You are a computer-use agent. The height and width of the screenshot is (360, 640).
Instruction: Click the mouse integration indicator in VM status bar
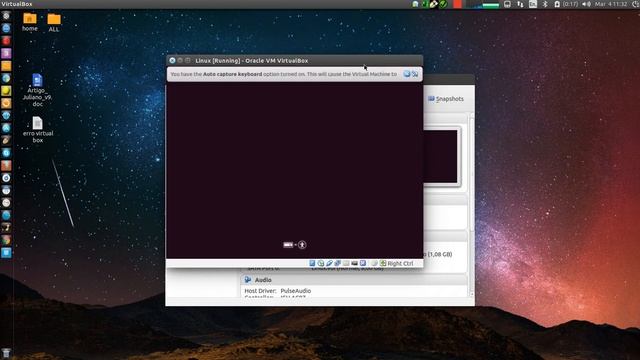pos(374,263)
